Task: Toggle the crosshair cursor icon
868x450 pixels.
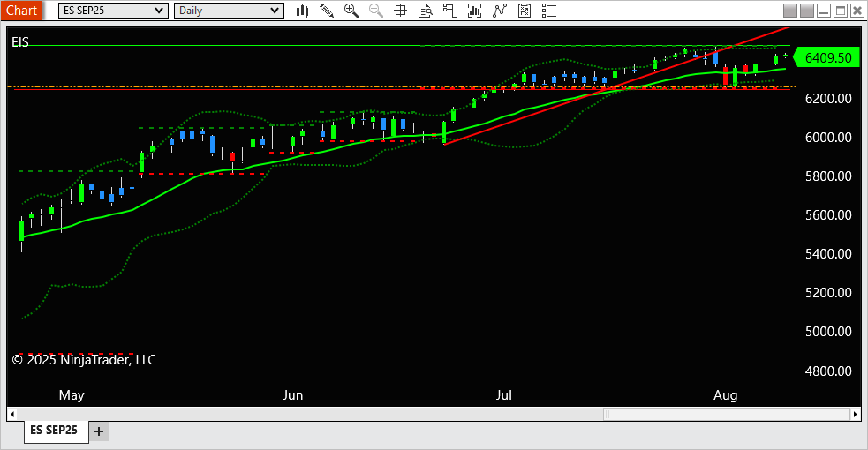Action: [400, 11]
